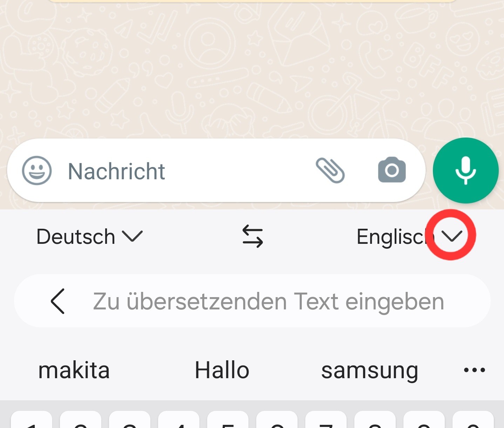This screenshot has height=428, width=504.
Task: Open the camera from message bar
Action: (x=392, y=170)
